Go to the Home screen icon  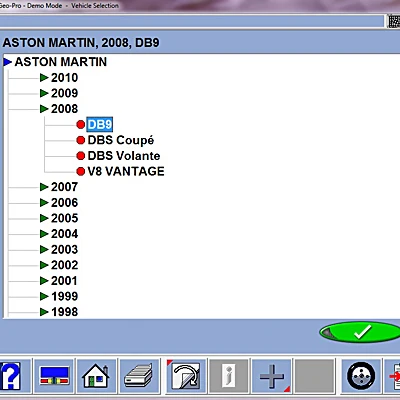[96, 377]
